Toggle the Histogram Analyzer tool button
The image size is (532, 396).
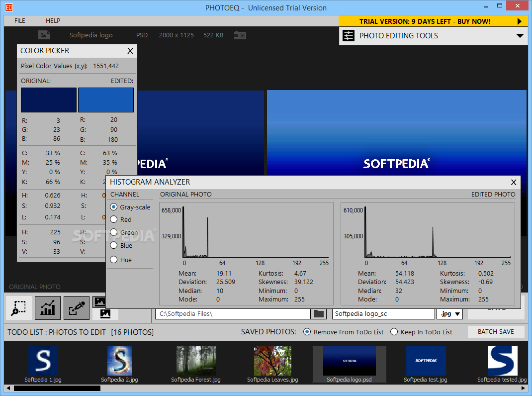(48, 308)
